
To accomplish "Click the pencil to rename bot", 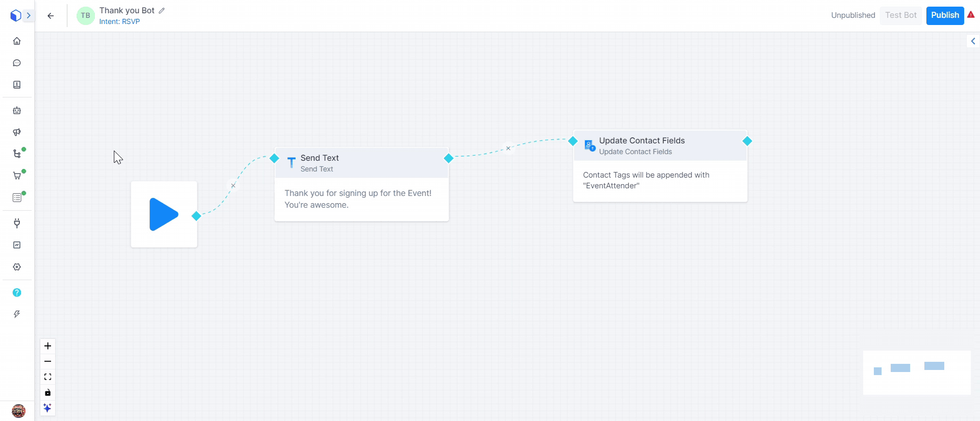I will click(x=162, y=11).
